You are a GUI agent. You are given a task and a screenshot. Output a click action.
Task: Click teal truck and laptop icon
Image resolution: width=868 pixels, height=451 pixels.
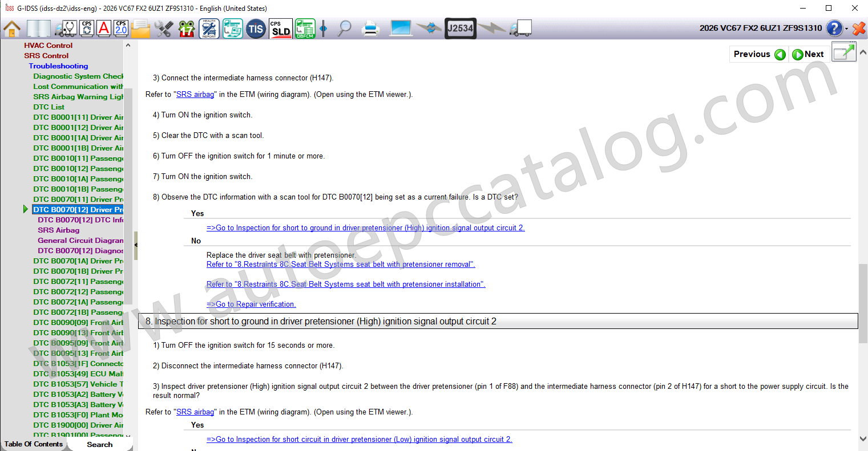click(x=233, y=28)
